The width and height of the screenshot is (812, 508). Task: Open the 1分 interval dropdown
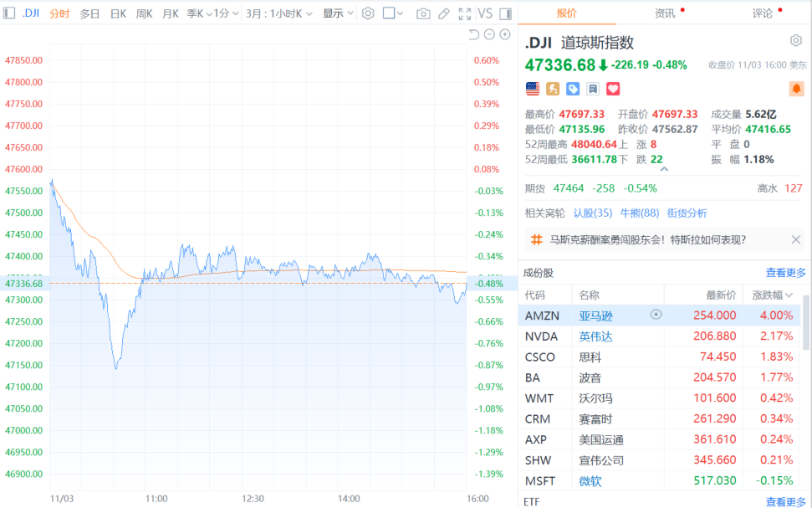tap(227, 13)
